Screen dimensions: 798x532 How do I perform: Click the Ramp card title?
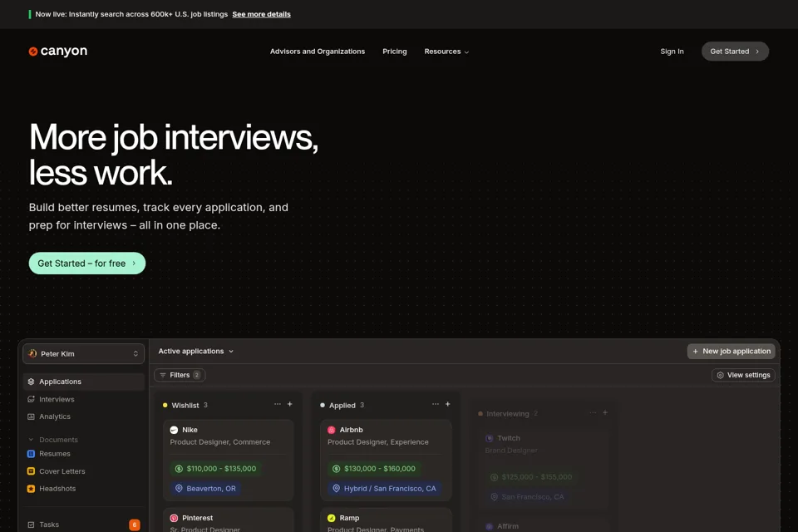tap(349, 518)
